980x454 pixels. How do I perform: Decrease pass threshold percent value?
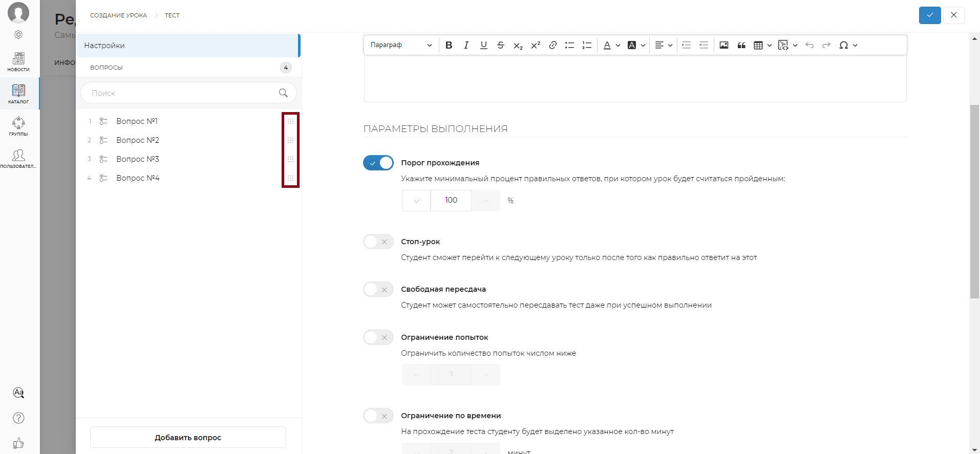(416, 201)
